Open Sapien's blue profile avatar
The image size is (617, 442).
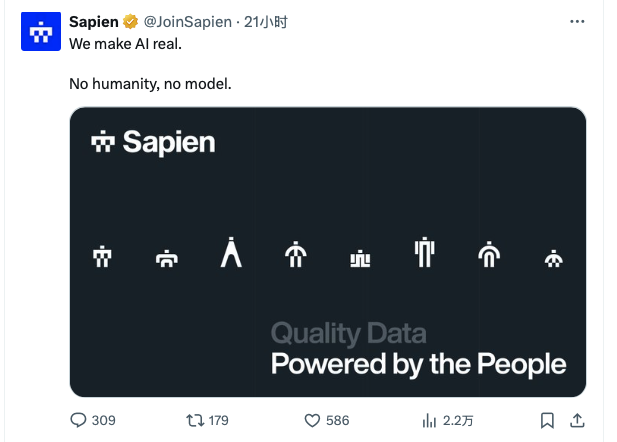[41, 31]
